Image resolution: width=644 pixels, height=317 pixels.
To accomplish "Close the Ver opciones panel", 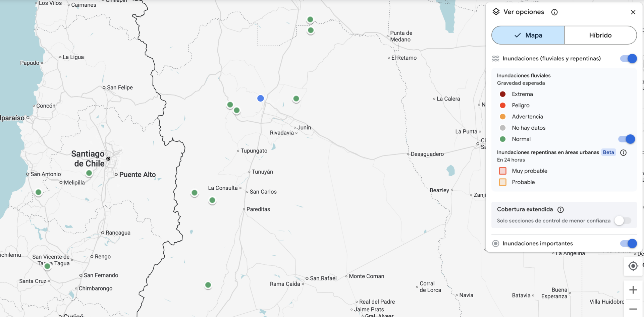I will pos(633,12).
